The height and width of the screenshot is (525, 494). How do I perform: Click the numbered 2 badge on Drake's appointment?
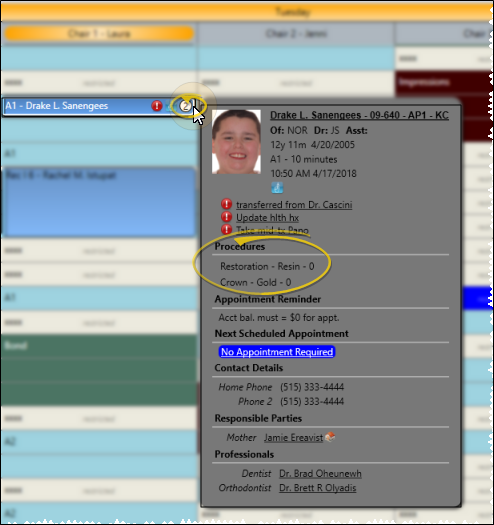click(x=185, y=106)
